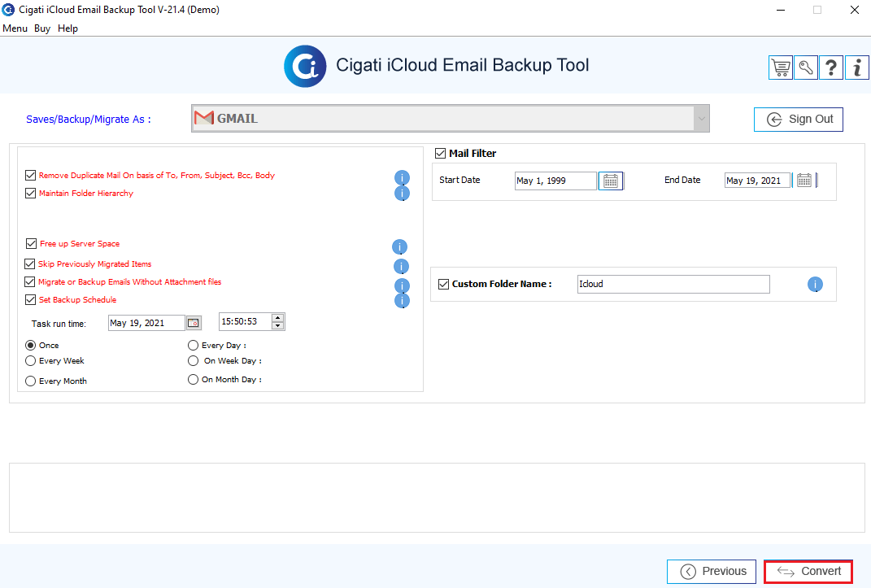871x588 pixels.
Task: Uncheck the Mail Filter checkbox
Action: click(x=441, y=153)
